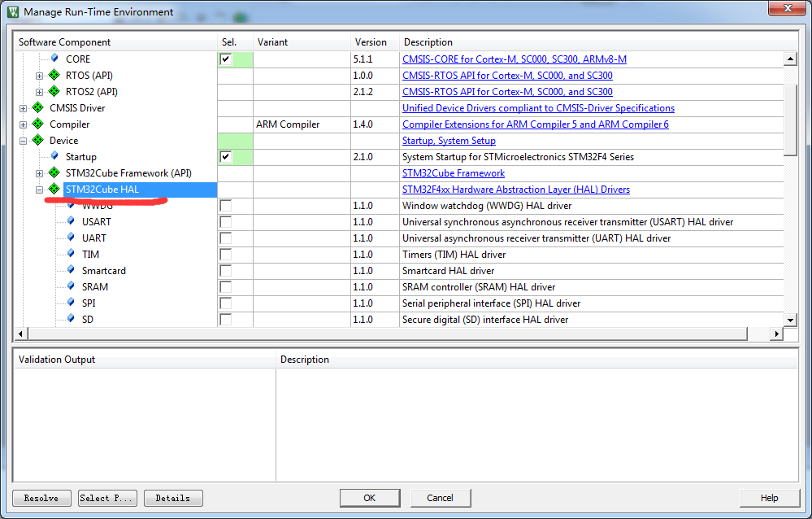Click the blue gem icon beside SPI
Image resolution: width=812 pixels, height=519 pixels.
click(x=71, y=303)
